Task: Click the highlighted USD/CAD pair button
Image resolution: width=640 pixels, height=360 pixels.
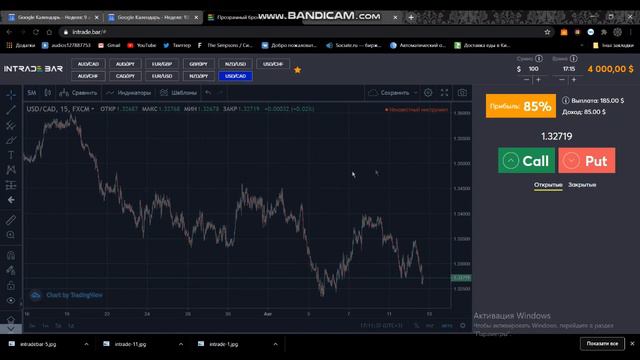Action: pyautogui.click(x=236, y=76)
